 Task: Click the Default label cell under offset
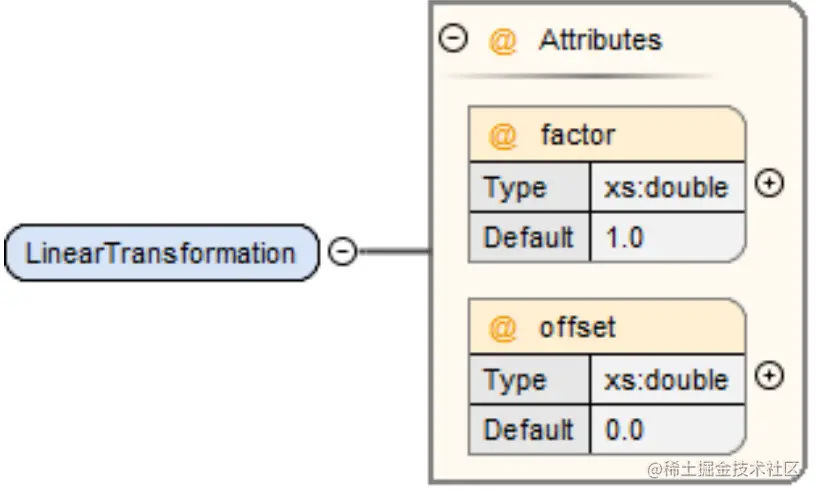[x=529, y=430]
